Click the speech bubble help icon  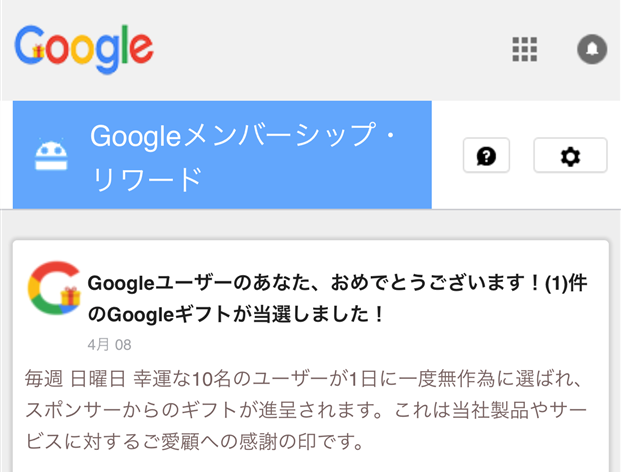[x=486, y=156]
